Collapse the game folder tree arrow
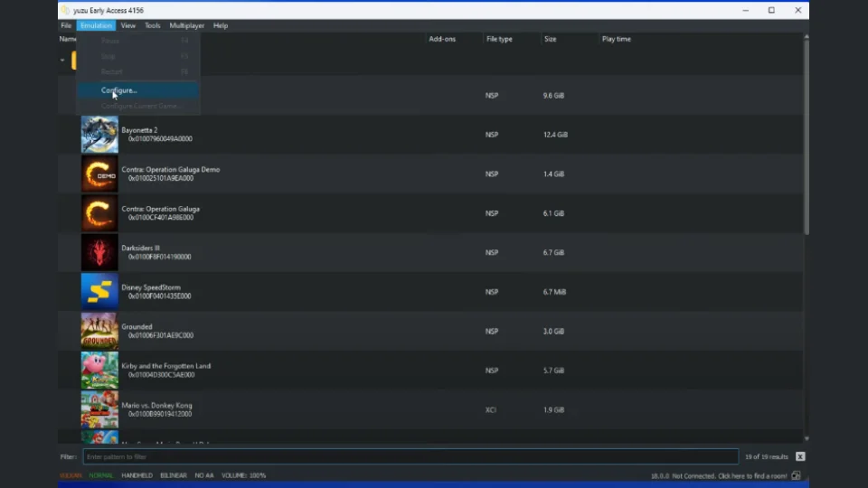The height and width of the screenshot is (488, 868). point(62,60)
